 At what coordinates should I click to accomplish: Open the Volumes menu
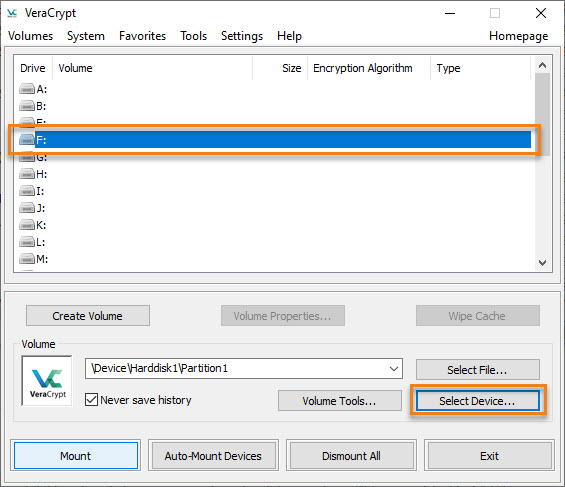(31, 36)
